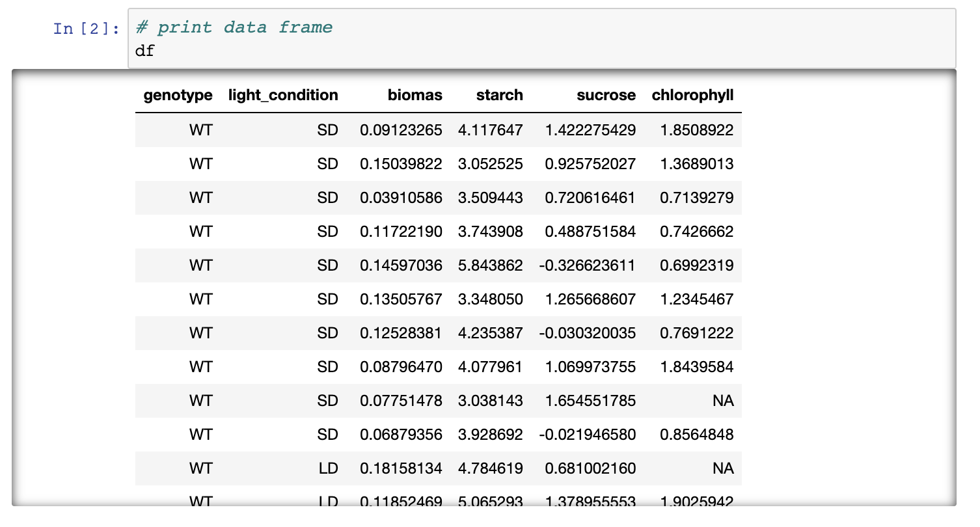Screen dimensions: 980x527
Task: Click the In [2] cell prompt
Action: tap(87, 29)
